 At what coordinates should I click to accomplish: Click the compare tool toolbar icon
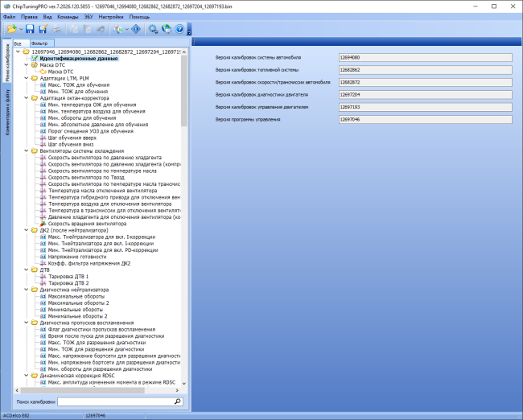(117, 29)
